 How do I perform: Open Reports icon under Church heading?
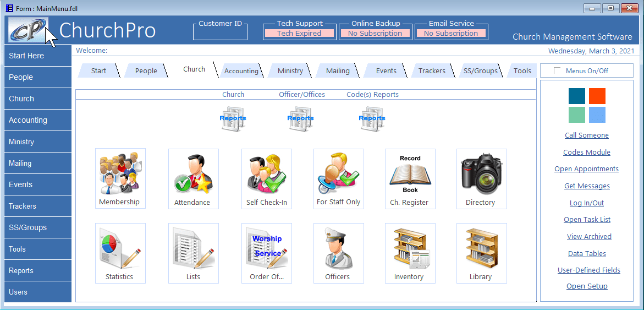click(233, 119)
